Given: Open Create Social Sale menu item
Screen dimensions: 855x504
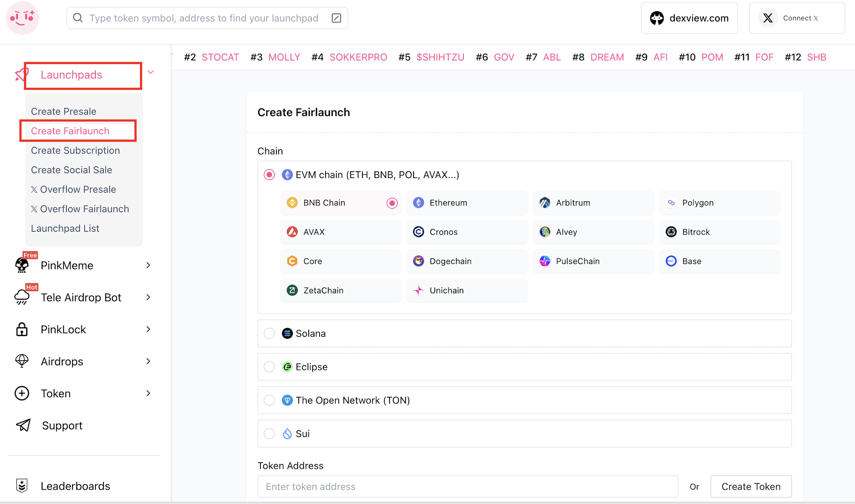Looking at the screenshot, I should pyautogui.click(x=71, y=170).
